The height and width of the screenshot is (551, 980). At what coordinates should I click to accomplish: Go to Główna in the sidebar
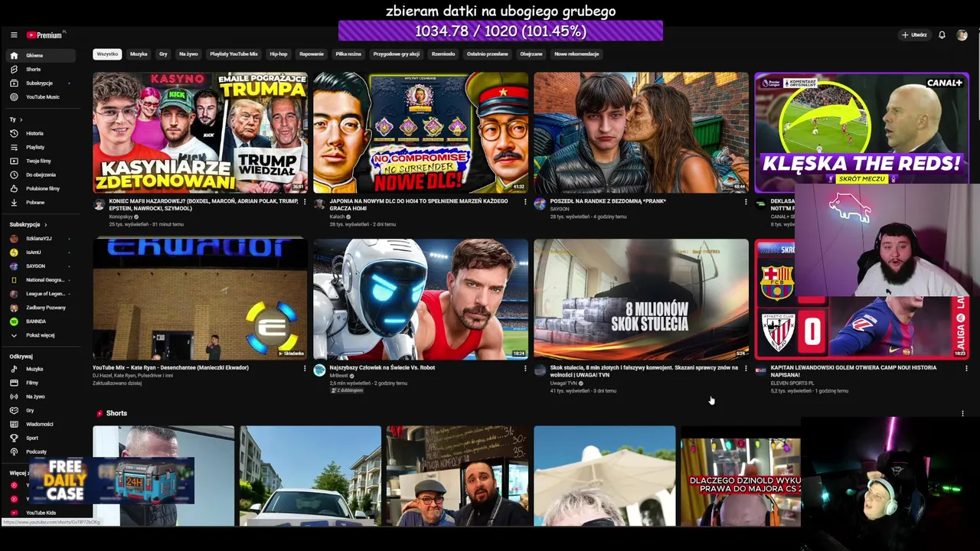[41, 56]
